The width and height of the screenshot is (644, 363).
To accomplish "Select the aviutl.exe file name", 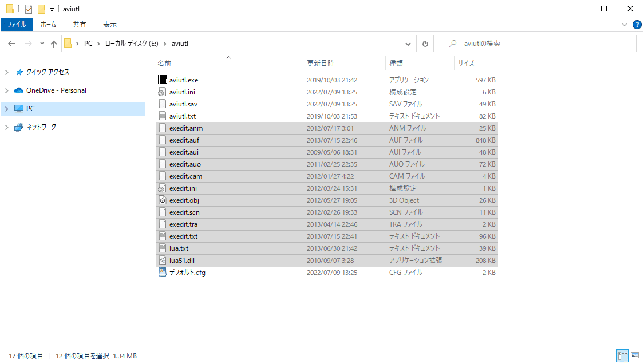I will click(x=184, y=80).
